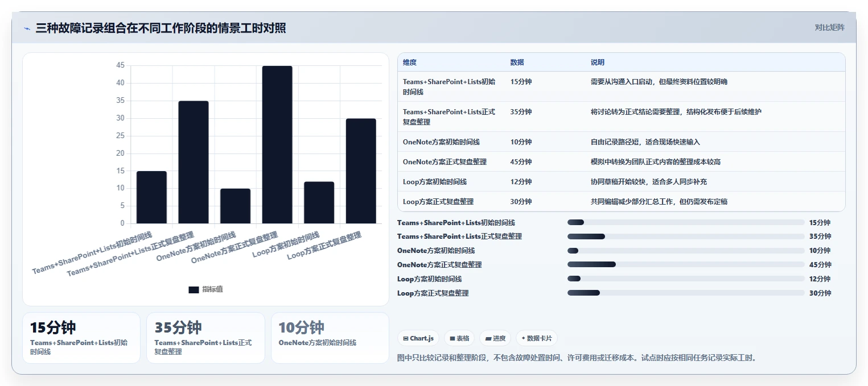The image size is (868, 386).
Task: Click progress bar for Loop方案正式复盘整理
Action: pos(686,293)
